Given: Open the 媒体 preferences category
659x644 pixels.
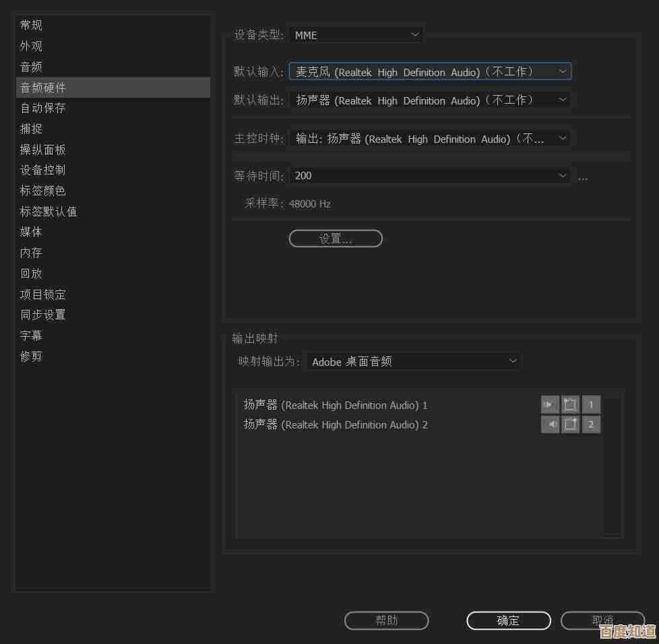Looking at the screenshot, I should (x=31, y=232).
